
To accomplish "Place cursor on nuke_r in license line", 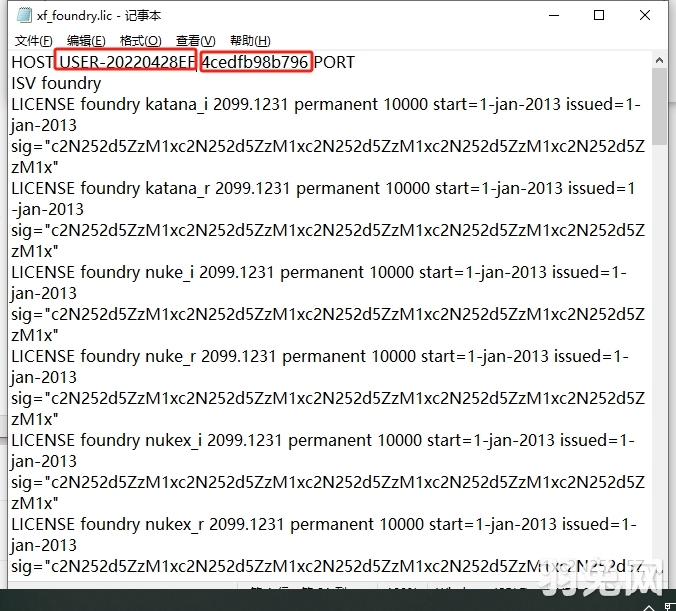I will tap(170, 356).
